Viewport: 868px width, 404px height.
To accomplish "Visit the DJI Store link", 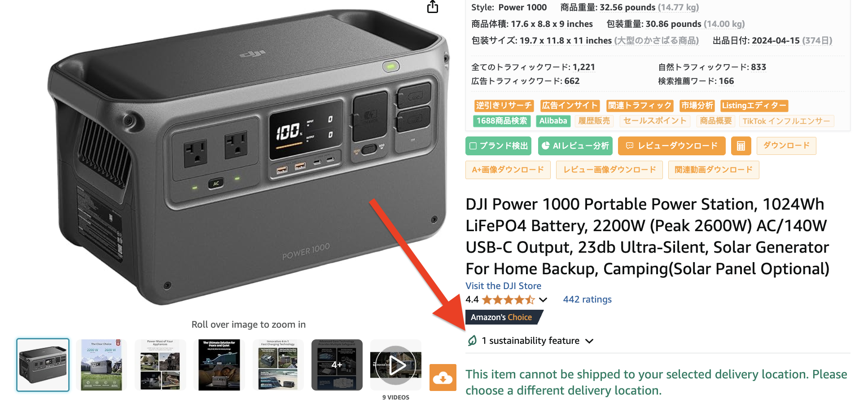I will pyautogui.click(x=503, y=286).
